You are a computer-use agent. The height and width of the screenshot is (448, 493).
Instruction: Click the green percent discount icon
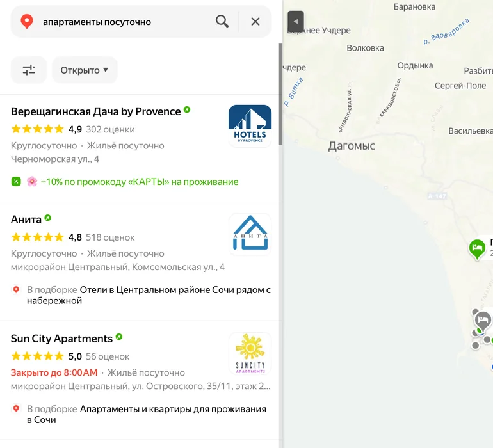(16, 182)
